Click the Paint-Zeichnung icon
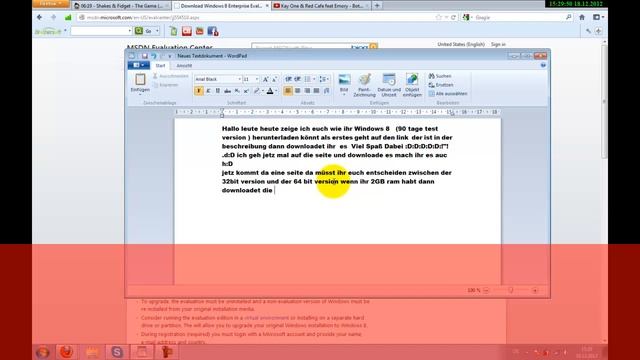The height and width of the screenshot is (360, 640). click(x=364, y=85)
